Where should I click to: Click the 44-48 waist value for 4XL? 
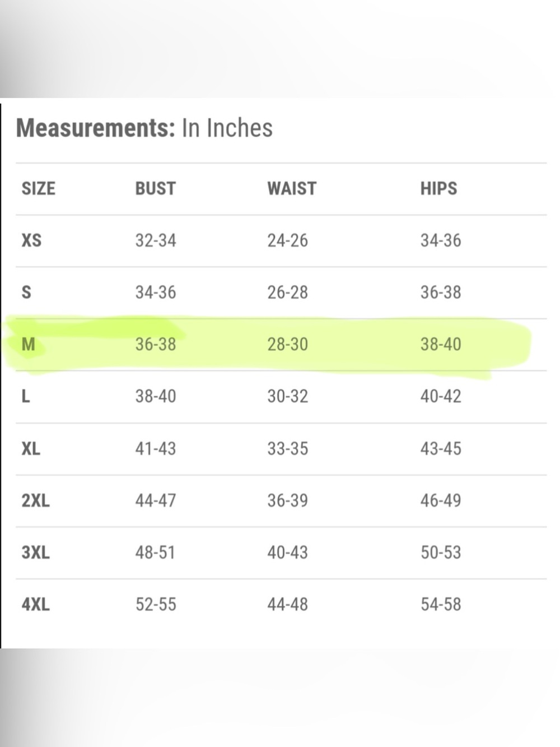click(288, 604)
